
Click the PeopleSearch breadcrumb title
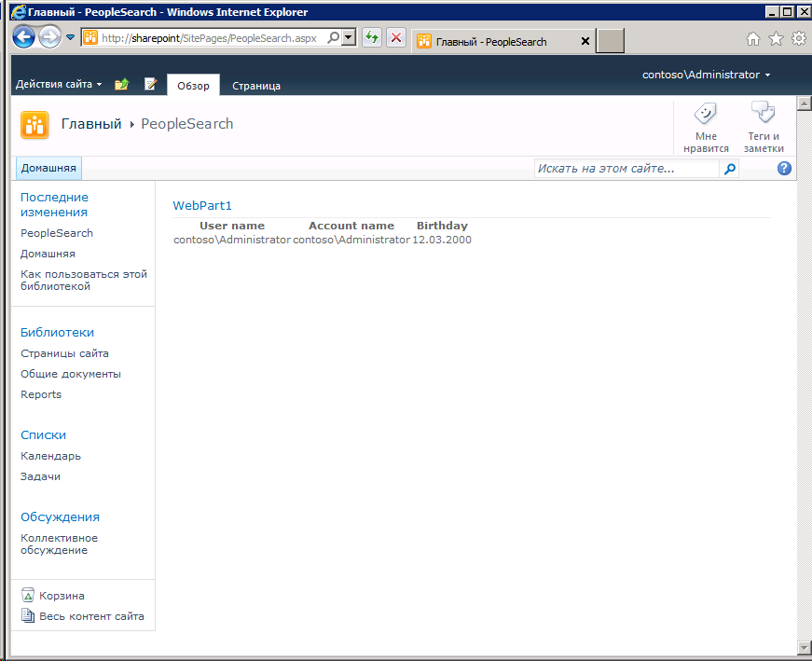click(x=187, y=124)
